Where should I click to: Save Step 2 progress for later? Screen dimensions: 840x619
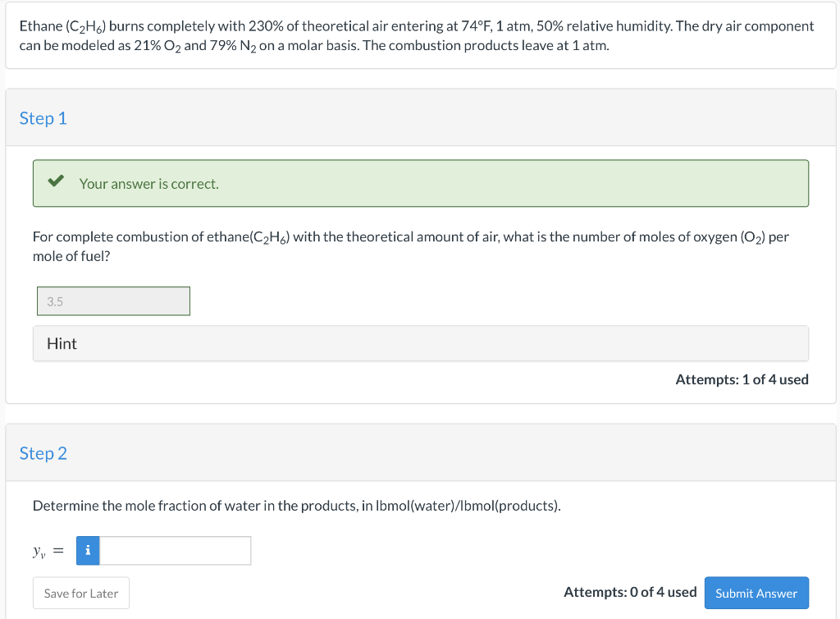click(80, 593)
